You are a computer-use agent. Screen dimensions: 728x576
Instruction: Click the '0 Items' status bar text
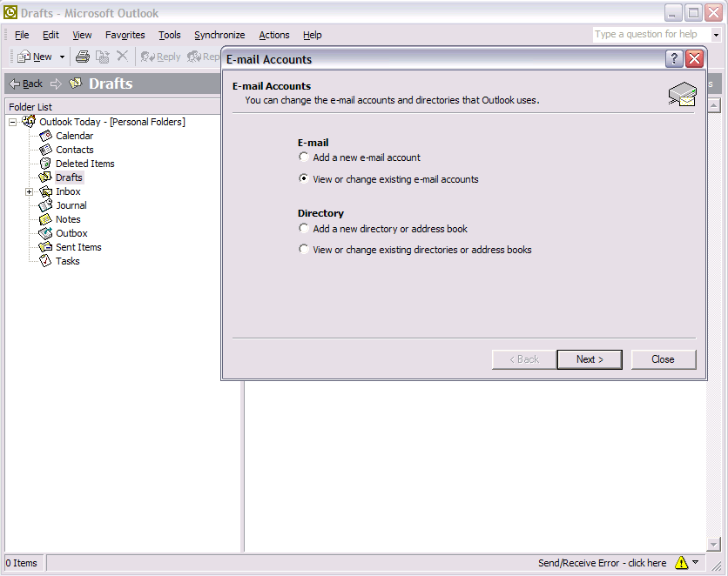coord(22,563)
